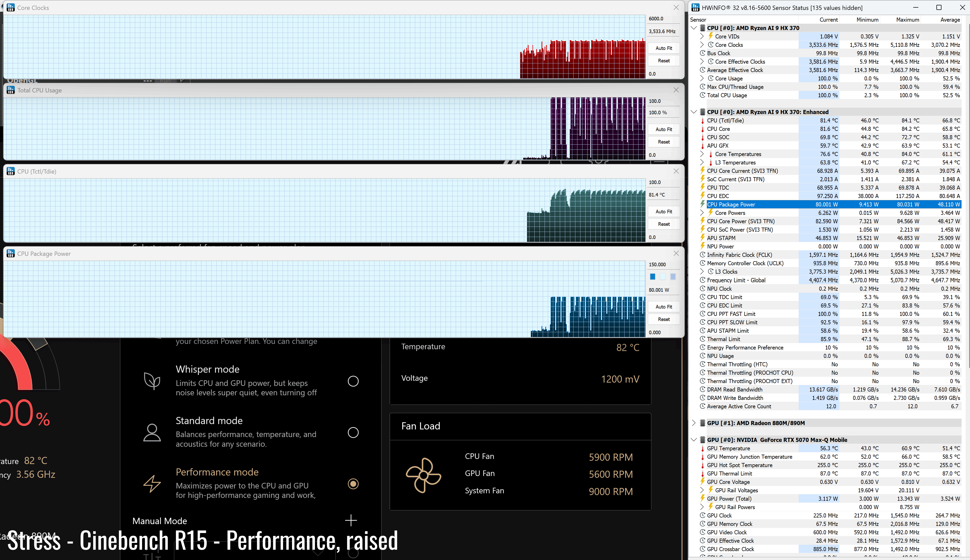Click the Total CPU Usage window icon
This screenshot has width=970, height=560.
[x=11, y=90]
